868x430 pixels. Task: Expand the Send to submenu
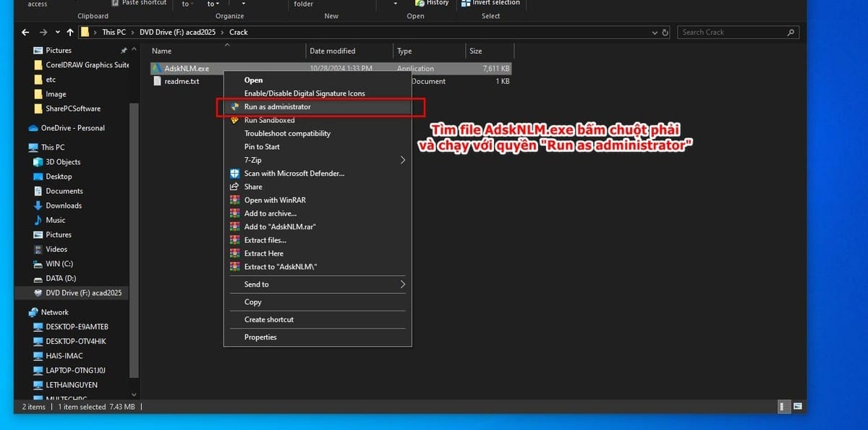(x=258, y=284)
